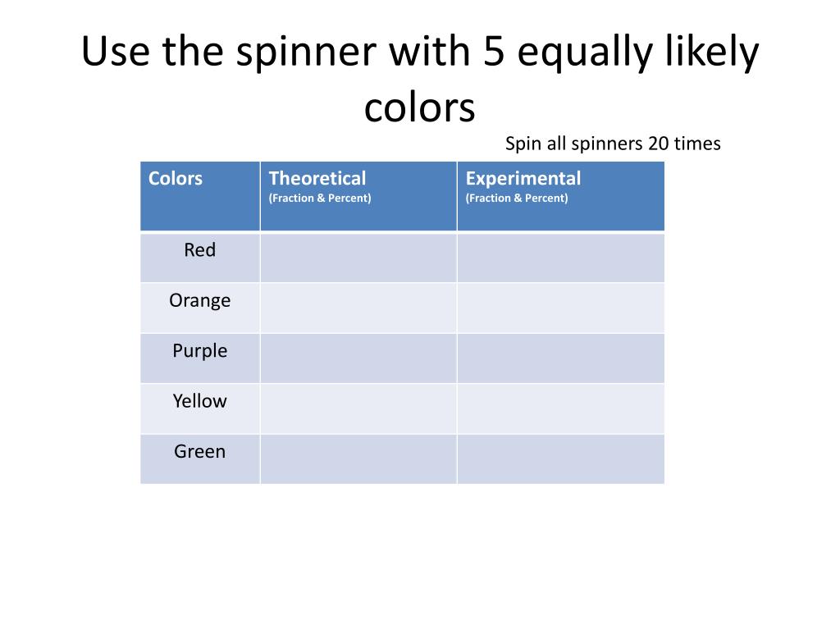Click the slide title about spinner colors

(x=420, y=79)
